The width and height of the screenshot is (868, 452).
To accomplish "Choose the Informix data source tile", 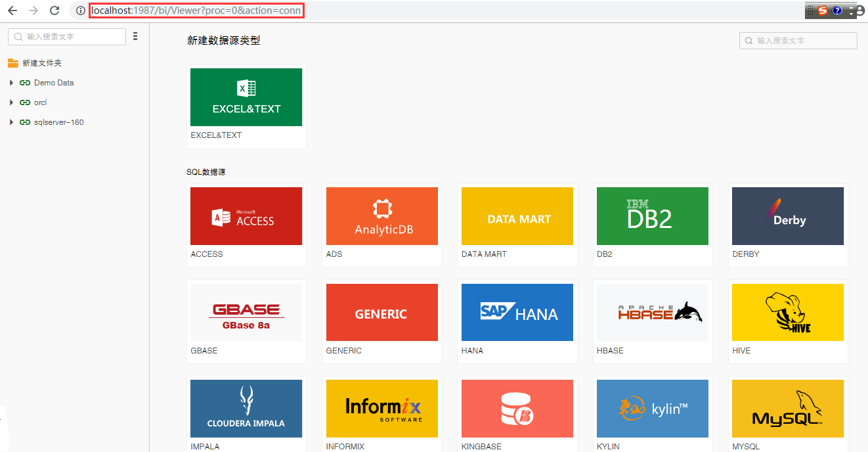I will click(x=381, y=409).
